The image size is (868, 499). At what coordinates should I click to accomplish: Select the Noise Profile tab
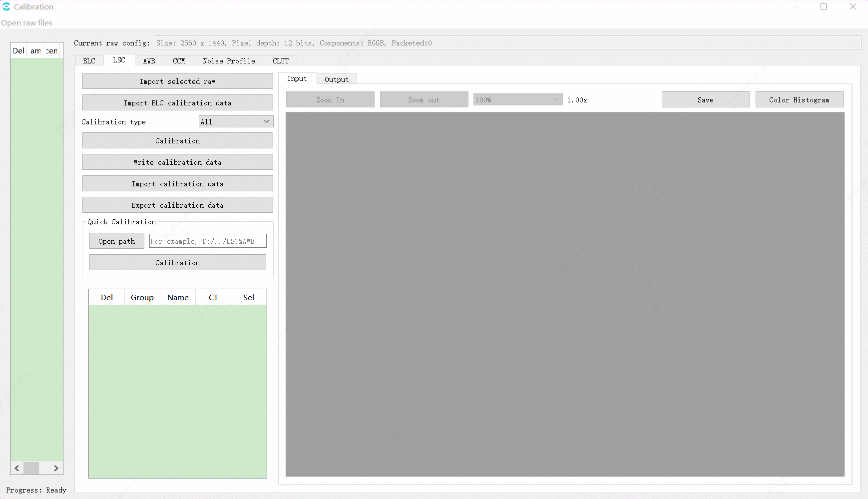(229, 60)
